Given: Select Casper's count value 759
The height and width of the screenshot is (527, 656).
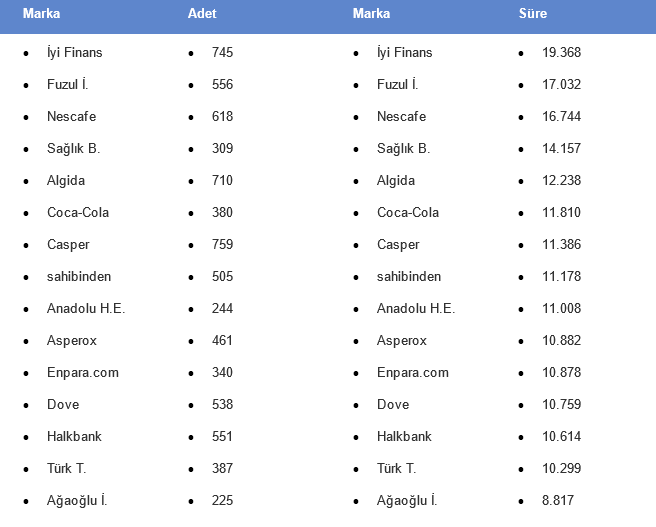Looking at the screenshot, I should coord(222,244).
